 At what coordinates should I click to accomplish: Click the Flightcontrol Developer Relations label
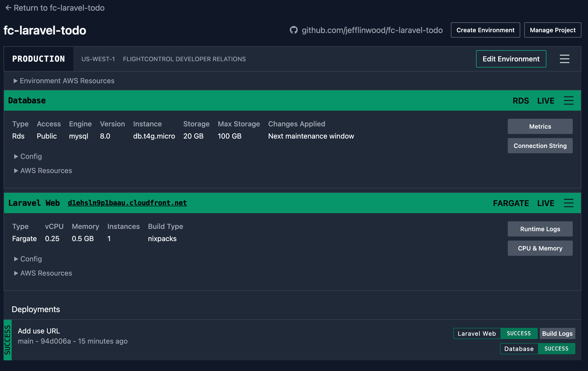coord(184,59)
